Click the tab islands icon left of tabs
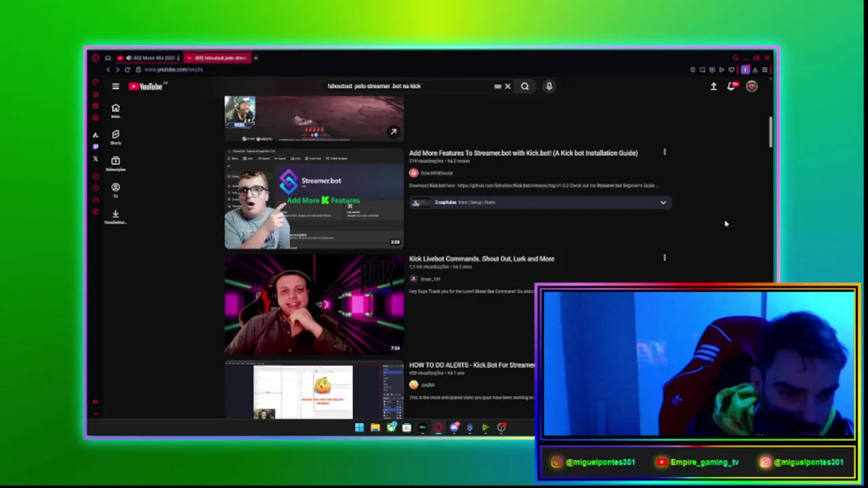Screen dimensions: 868x488 [x=107, y=58]
